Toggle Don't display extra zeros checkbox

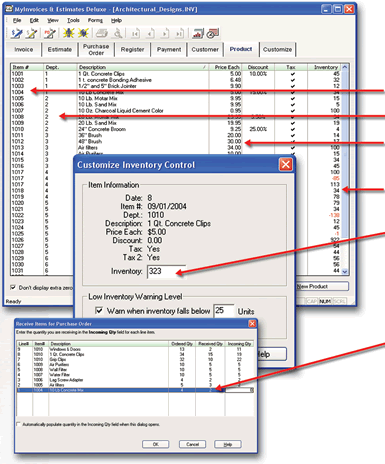pos(13,287)
